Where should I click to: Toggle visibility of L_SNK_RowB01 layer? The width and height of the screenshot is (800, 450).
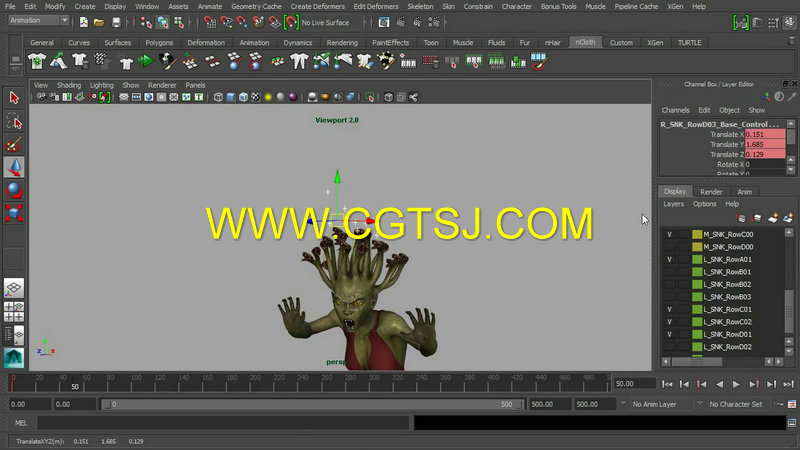point(669,272)
